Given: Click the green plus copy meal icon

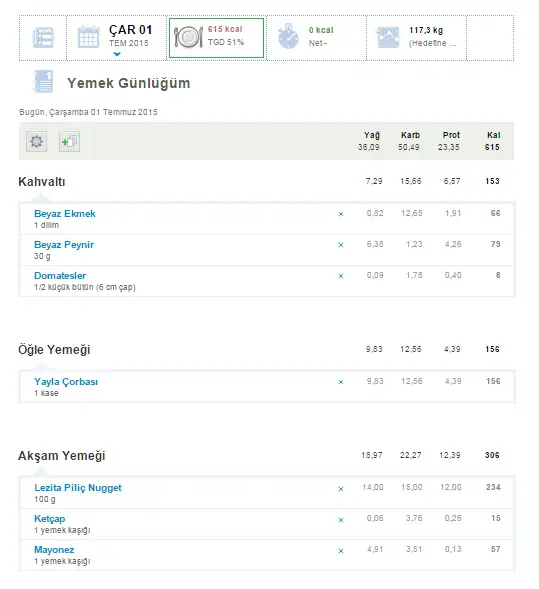Looking at the screenshot, I should (69, 142).
